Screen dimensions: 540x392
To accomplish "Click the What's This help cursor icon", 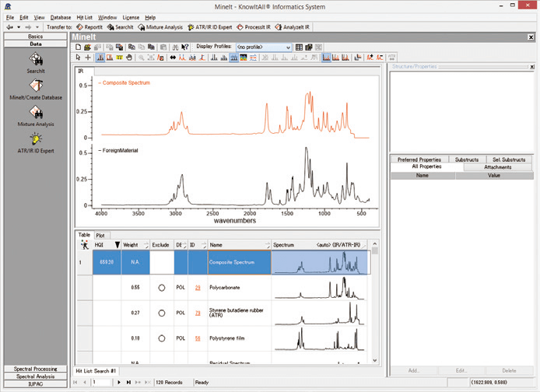I will (185, 47).
